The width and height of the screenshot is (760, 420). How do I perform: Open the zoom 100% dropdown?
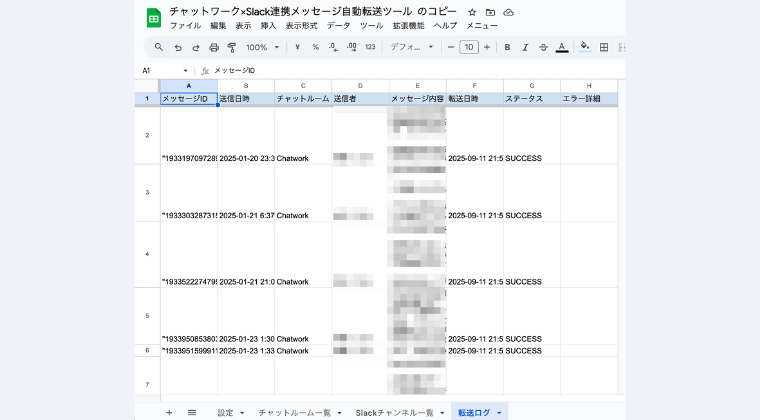[262, 47]
